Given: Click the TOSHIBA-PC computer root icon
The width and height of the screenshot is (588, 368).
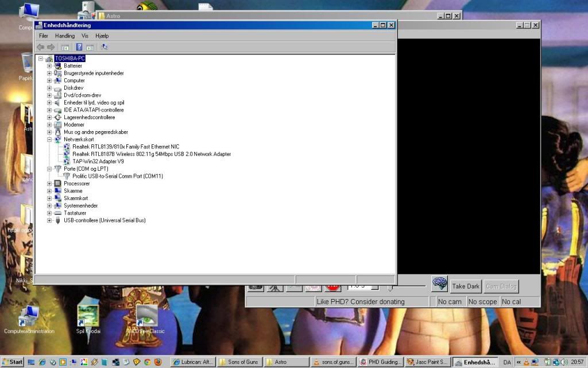Looking at the screenshot, I should coord(49,59).
